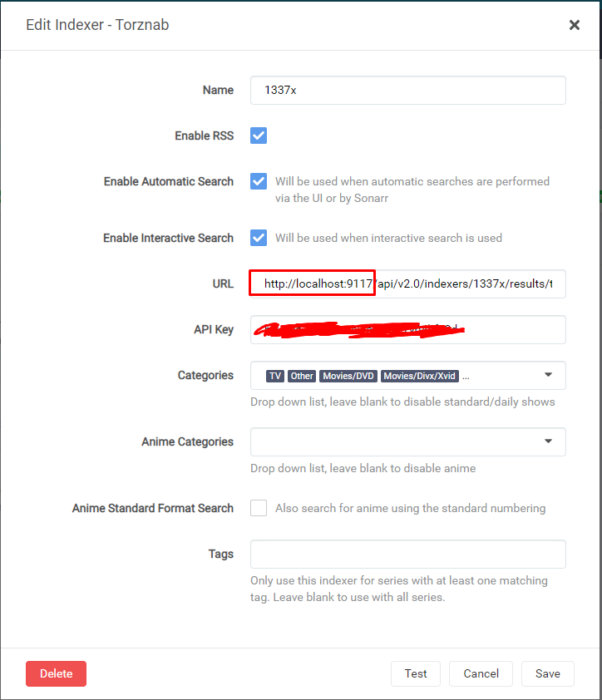Image resolution: width=602 pixels, height=700 pixels.
Task: Expand the Categories dropdown arrow
Action: point(548,375)
